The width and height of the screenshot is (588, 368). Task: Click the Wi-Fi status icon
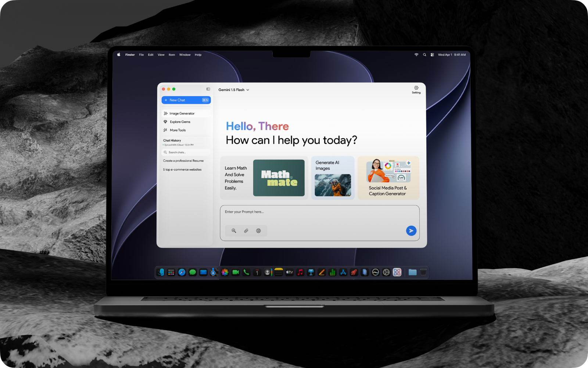tap(416, 55)
